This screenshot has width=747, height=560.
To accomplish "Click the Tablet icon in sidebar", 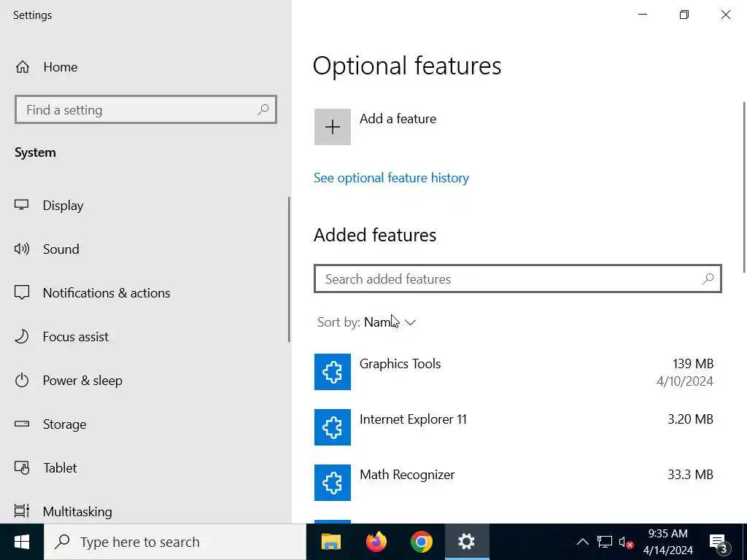I will pyautogui.click(x=22, y=467).
